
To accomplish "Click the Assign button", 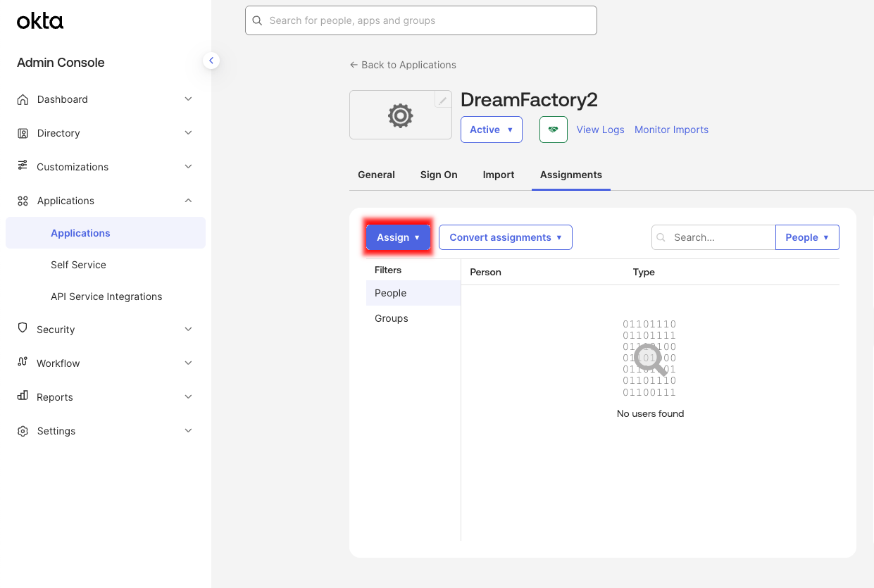I will pyautogui.click(x=398, y=237).
